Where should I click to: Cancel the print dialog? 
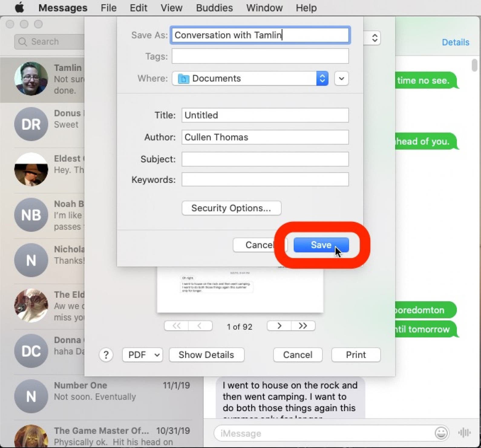click(x=298, y=355)
